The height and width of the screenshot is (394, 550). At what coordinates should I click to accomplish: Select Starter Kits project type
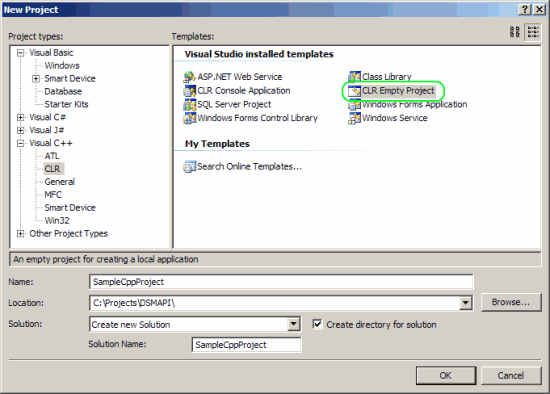coord(66,104)
